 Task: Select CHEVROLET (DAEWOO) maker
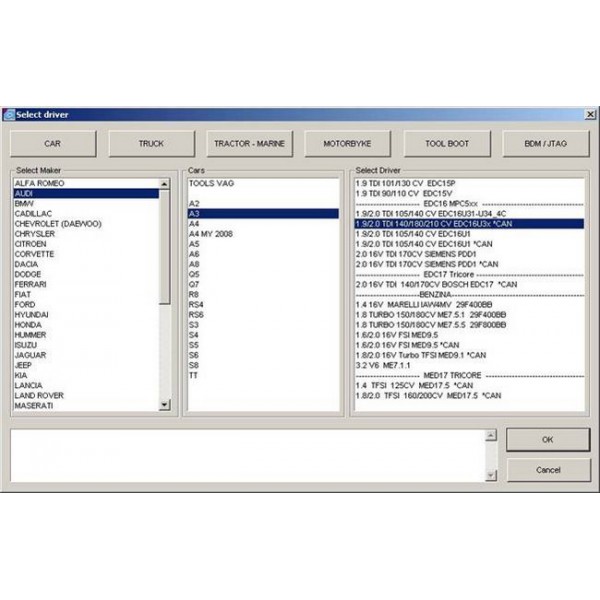86,224
